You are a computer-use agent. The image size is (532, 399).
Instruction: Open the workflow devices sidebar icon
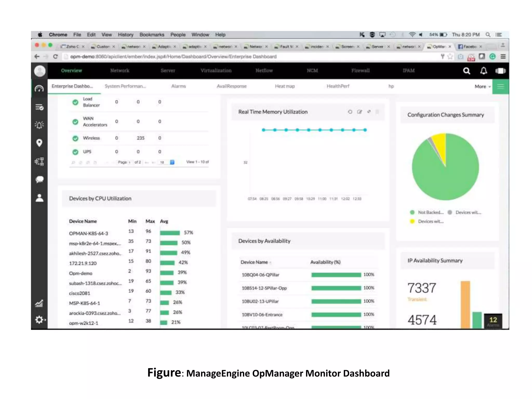pos(39,161)
